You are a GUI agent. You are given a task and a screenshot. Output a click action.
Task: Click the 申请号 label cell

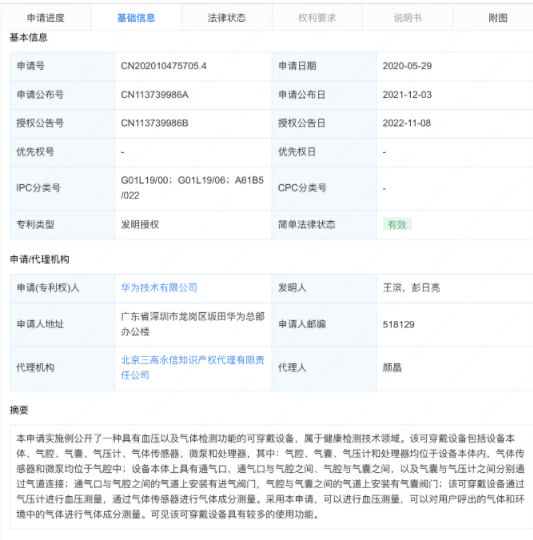pyautogui.click(x=62, y=66)
